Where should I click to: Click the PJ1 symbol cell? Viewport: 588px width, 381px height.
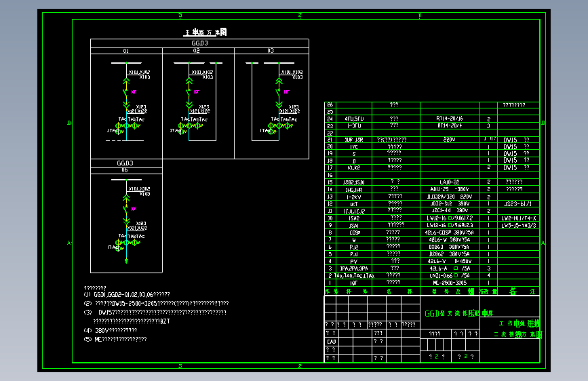[353, 254]
